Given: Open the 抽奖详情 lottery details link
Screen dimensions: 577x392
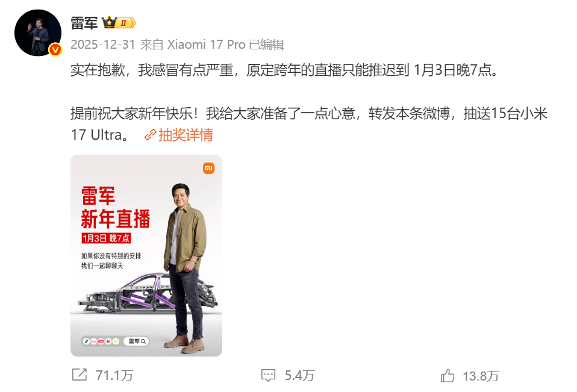Looking at the screenshot, I should (186, 135).
